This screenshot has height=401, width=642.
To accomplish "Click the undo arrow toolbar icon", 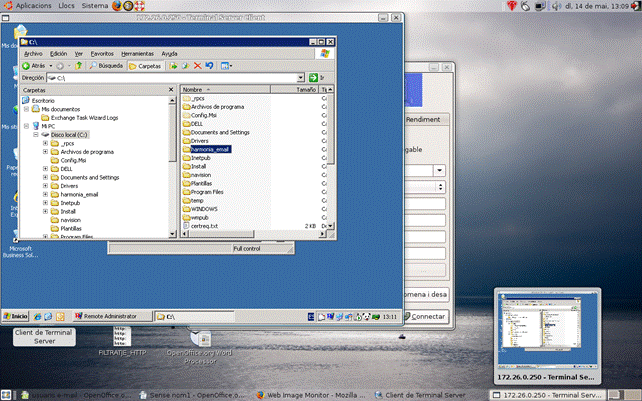I will [209, 65].
